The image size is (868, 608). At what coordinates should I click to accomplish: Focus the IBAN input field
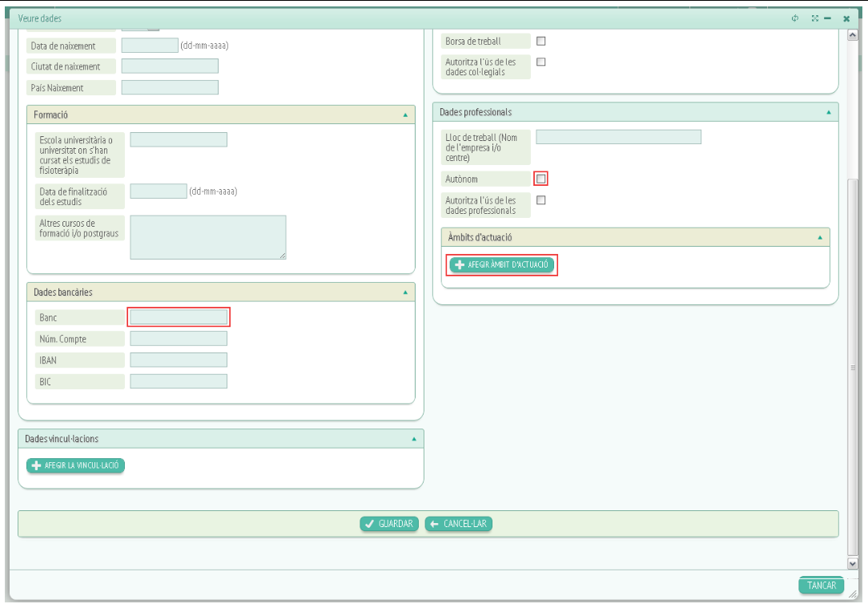tap(179, 360)
